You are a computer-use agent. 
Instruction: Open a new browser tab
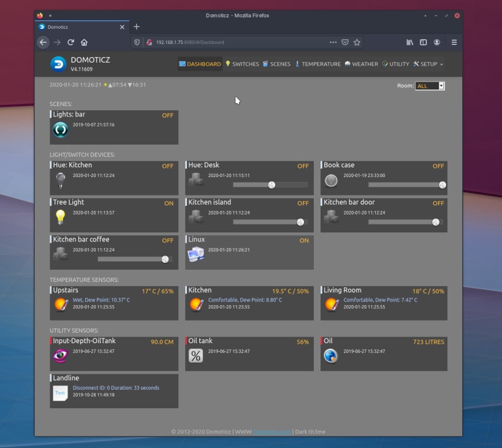tap(137, 27)
